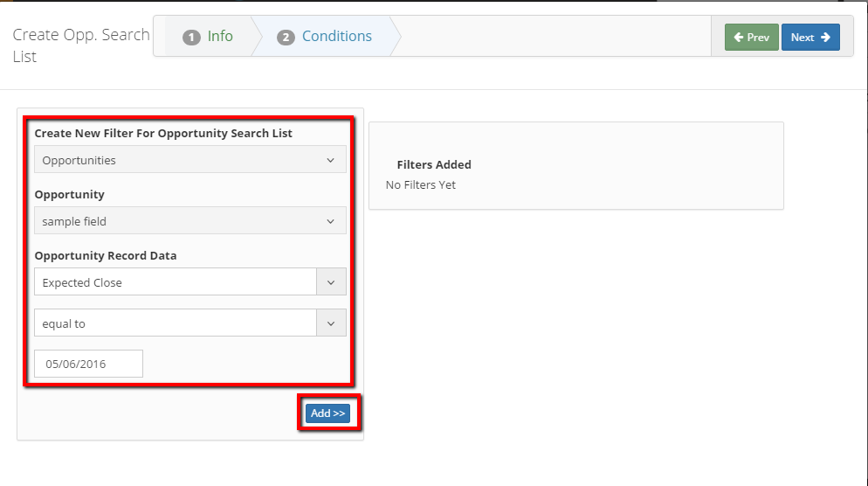Focus the 05/06/2016 date field

[88, 364]
